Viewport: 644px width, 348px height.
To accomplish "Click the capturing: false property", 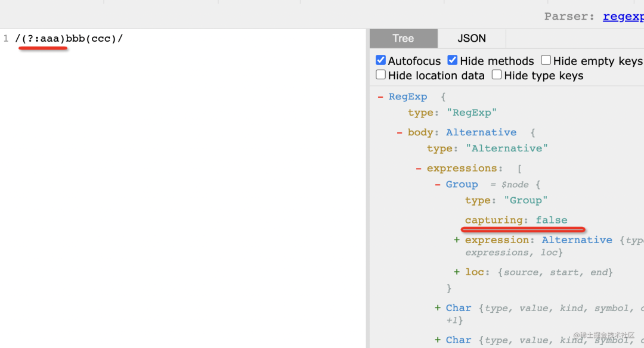I will 516,220.
